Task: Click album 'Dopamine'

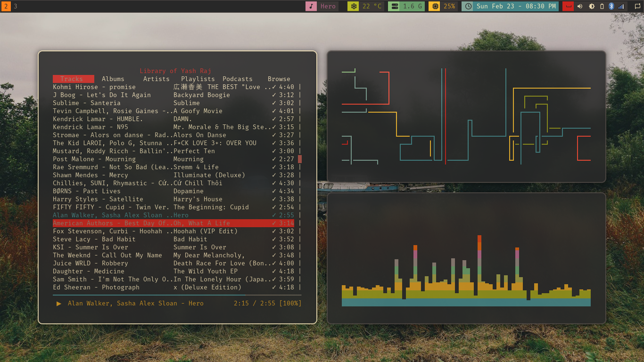Action: pyautogui.click(x=189, y=191)
